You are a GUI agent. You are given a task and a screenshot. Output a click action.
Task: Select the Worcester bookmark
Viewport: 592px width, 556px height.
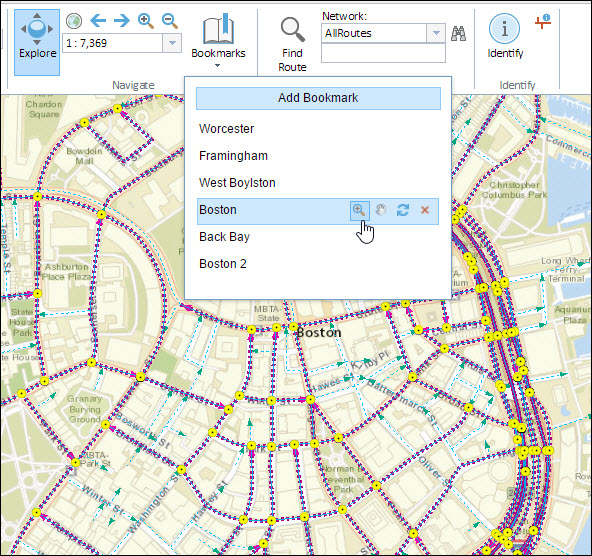pyautogui.click(x=227, y=129)
